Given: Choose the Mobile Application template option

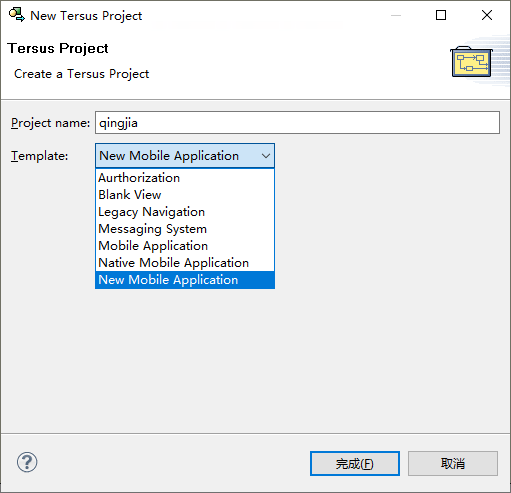Looking at the screenshot, I should [185, 246].
